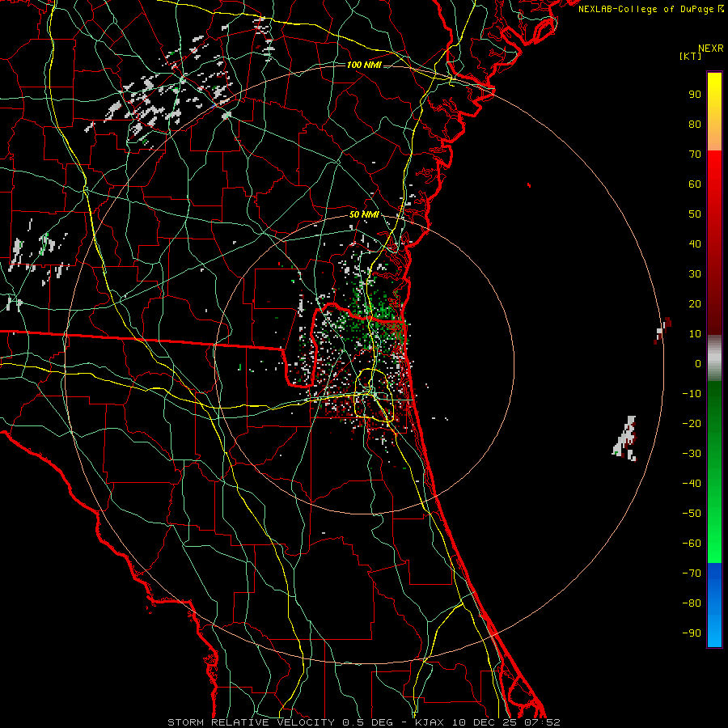This screenshot has height=728, width=728.
Task: Click the -20 knot scale label
Action: [692, 423]
